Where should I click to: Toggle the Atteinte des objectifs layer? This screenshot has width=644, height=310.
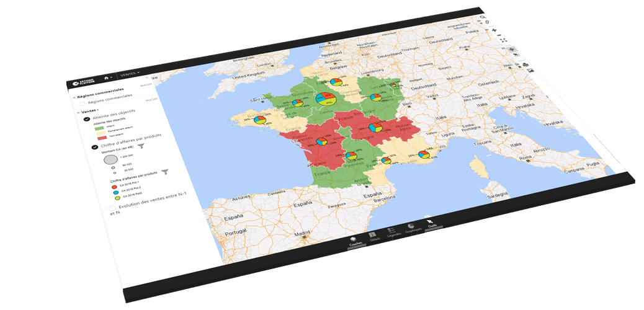pyautogui.click(x=87, y=120)
